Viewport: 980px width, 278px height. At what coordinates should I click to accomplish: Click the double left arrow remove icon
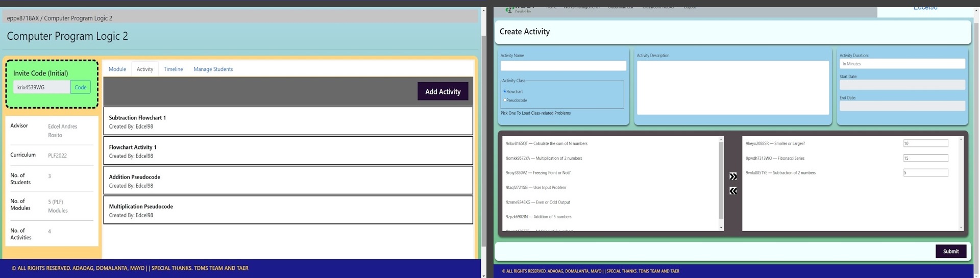(732, 191)
